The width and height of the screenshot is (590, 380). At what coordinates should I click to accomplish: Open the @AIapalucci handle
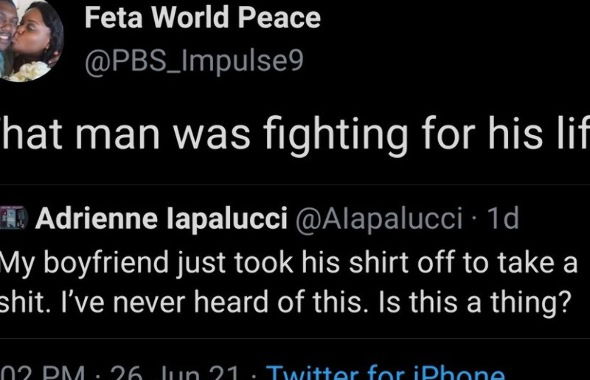[379, 219]
